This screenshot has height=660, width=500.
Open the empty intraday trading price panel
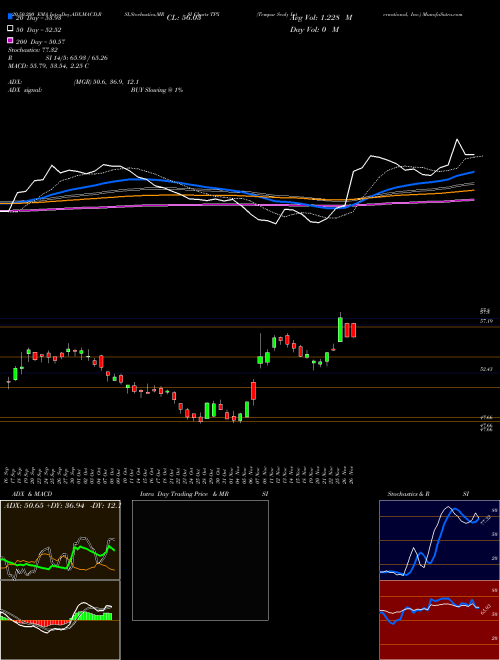pos(200,560)
